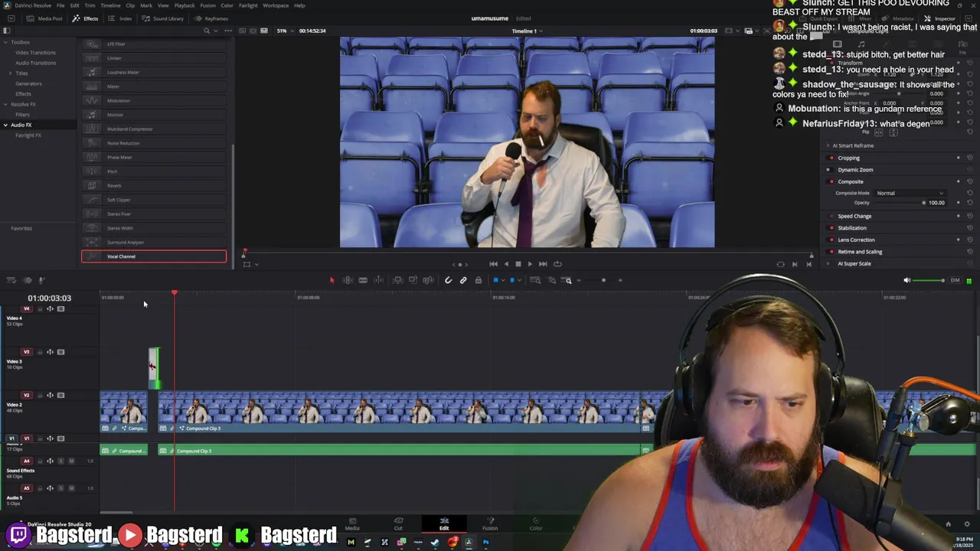
Task: Toggle the Composite enable dot
Action: [831, 181]
